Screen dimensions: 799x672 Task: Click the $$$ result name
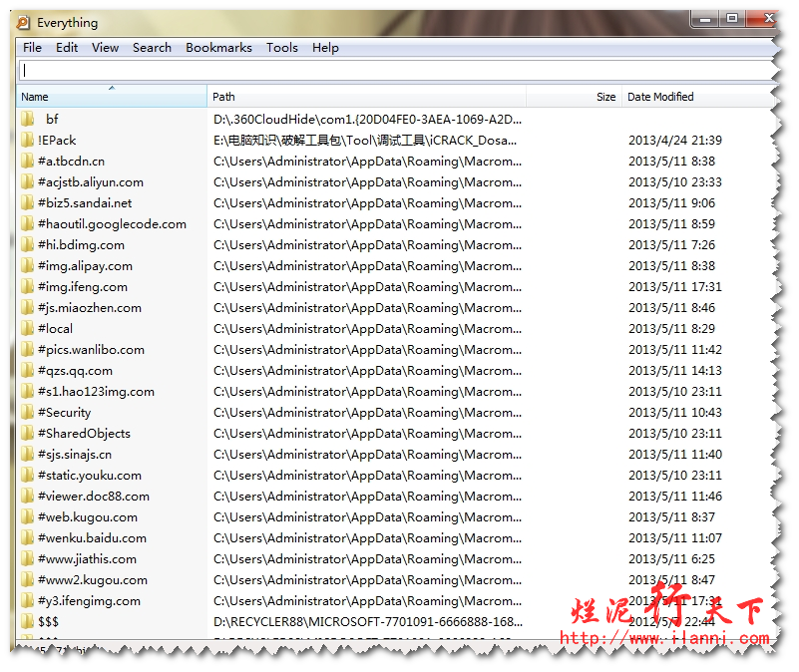point(49,621)
